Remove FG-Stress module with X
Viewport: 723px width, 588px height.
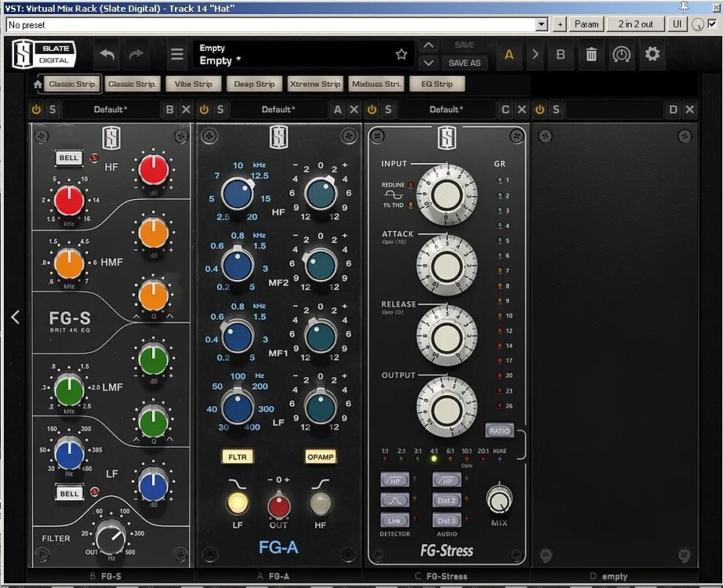click(521, 109)
